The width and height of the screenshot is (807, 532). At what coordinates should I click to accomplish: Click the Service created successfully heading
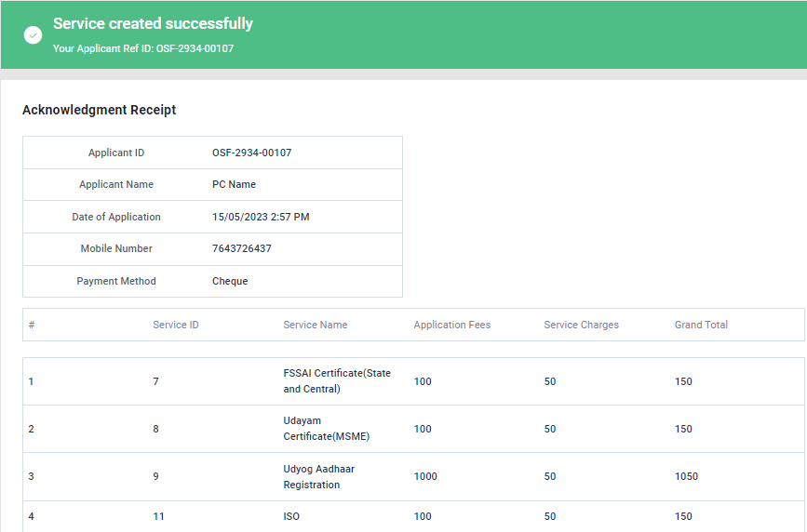click(x=153, y=24)
